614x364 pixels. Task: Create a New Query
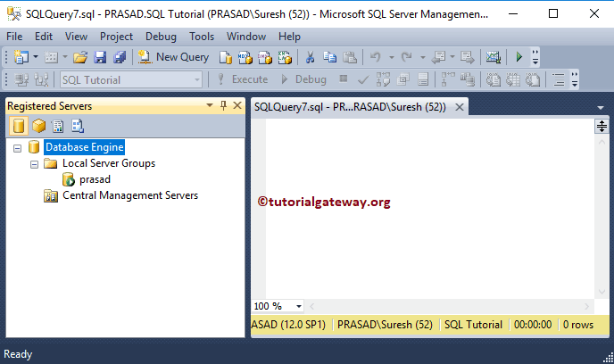click(173, 57)
